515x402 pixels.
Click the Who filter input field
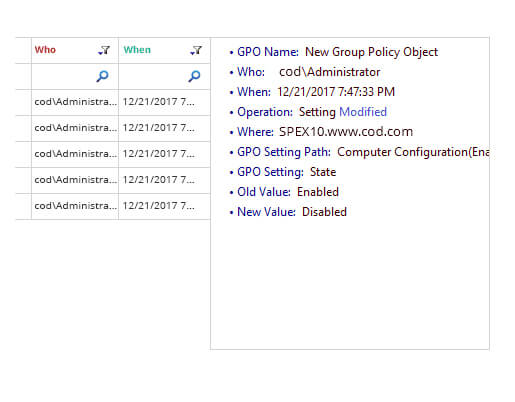64,76
